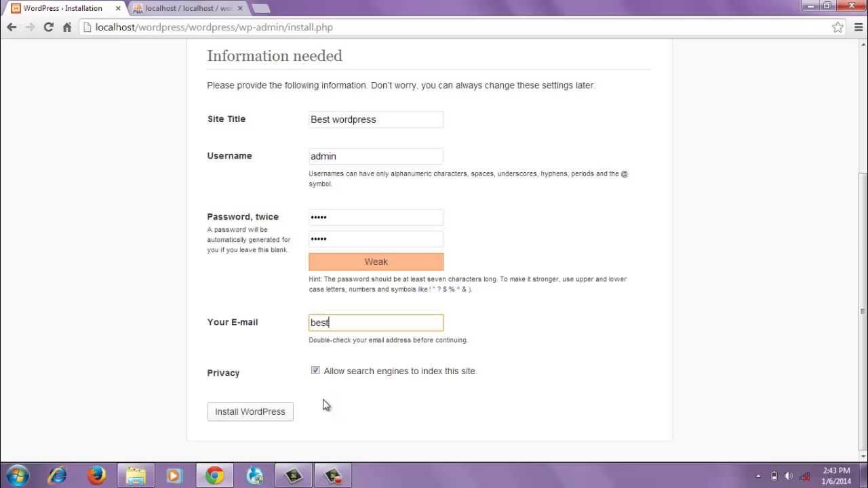This screenshot has width=868, height=488.
Task: Click the Password, twice label
Action: [243, 217]
